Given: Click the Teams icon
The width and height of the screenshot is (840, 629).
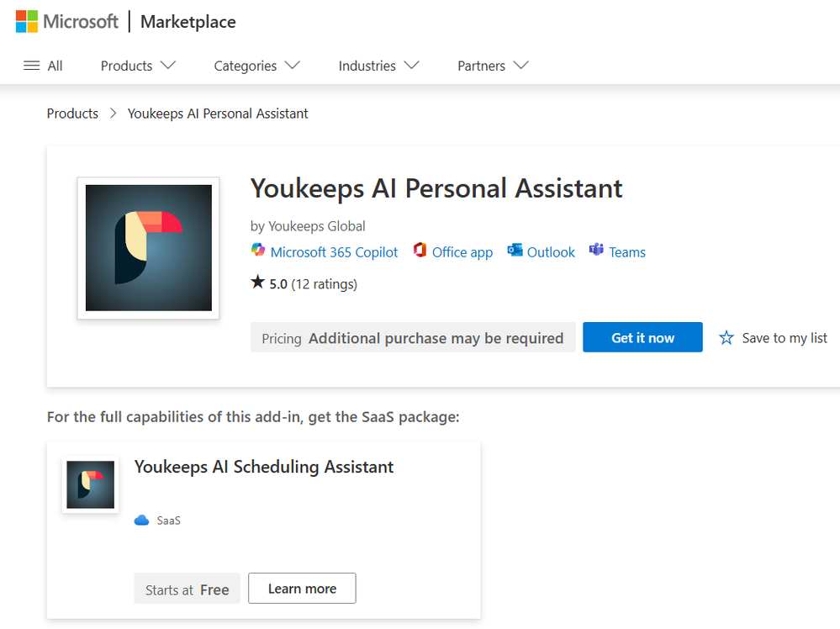Looking at the screenshot, I should tap(597, 250).
